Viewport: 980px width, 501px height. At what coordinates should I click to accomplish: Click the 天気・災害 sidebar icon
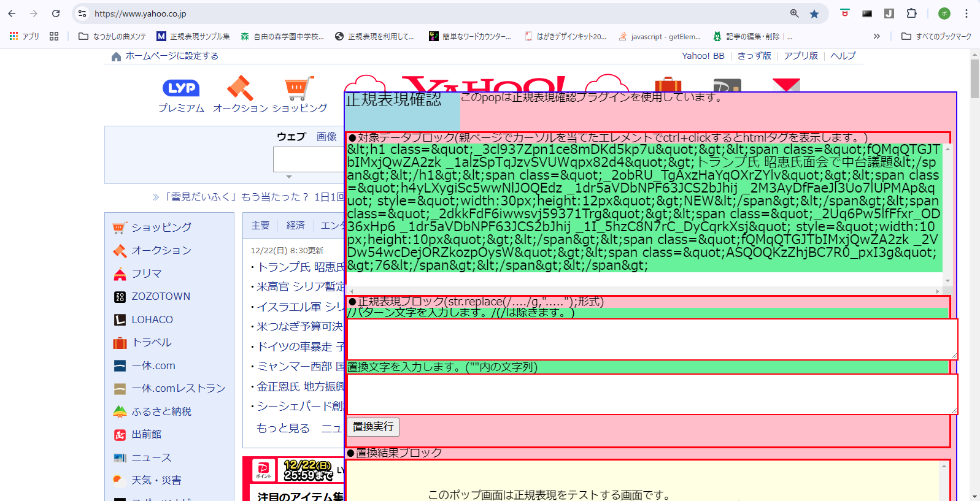(120, 480)
